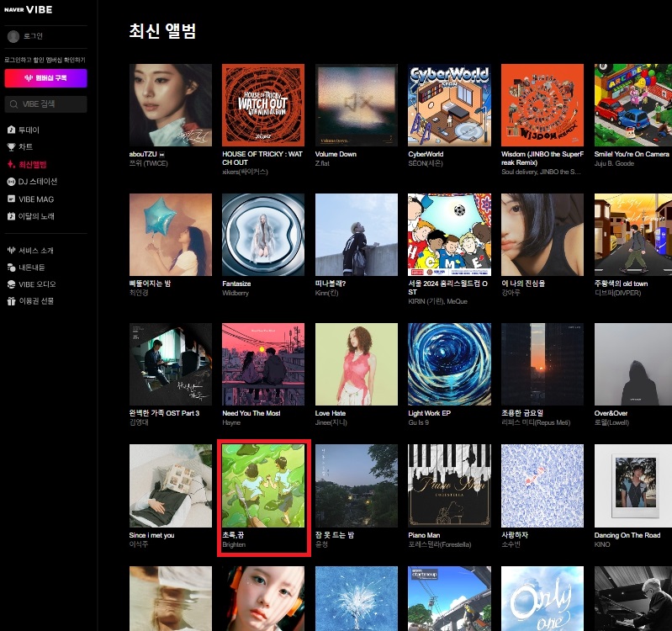Click the VIBE Audio icon
Screen dimensions: 672x631
tap(11, 284)
